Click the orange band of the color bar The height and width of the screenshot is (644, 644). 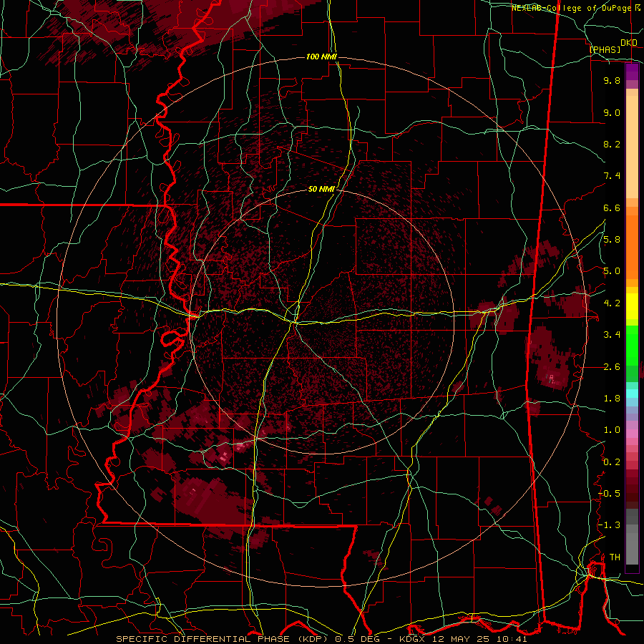pos(632,246)
